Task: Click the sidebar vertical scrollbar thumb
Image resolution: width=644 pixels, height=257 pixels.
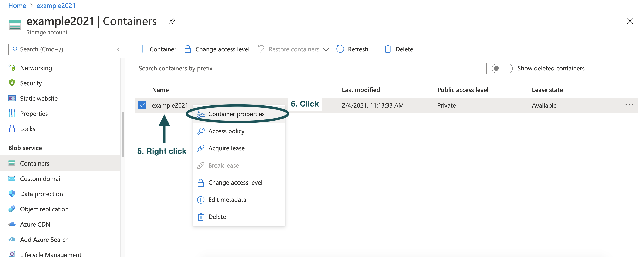Action: (x=123, y=134)
